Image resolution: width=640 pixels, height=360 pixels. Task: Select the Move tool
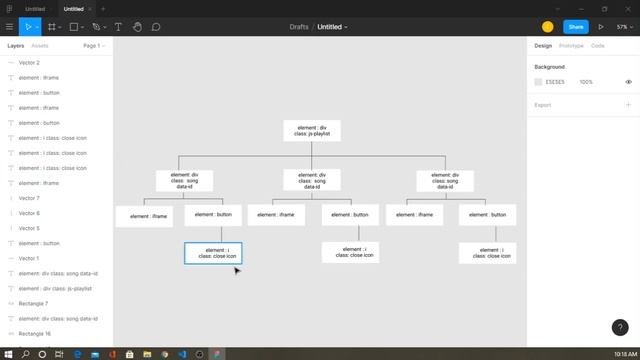(28, 27)
